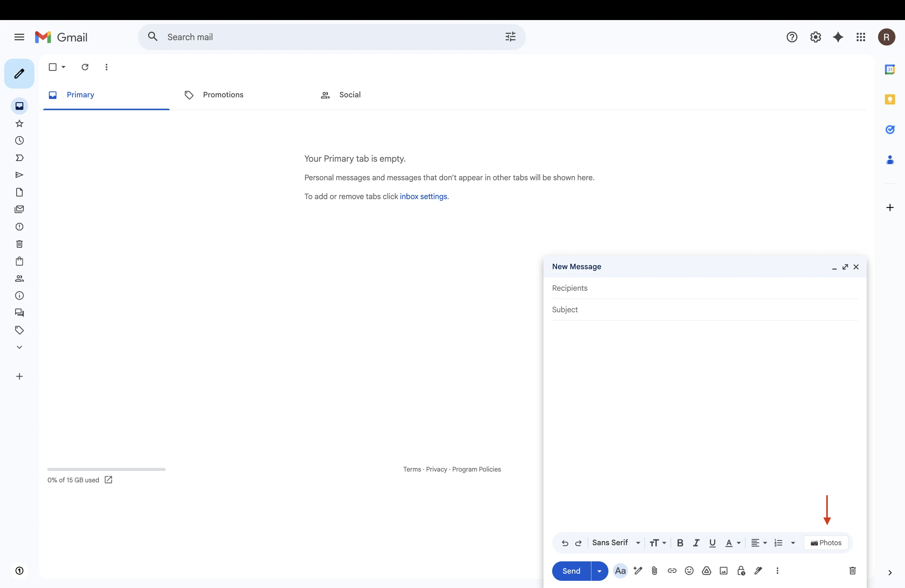
Task: Tick the select all messages checkbox
Action: [53, 67]
